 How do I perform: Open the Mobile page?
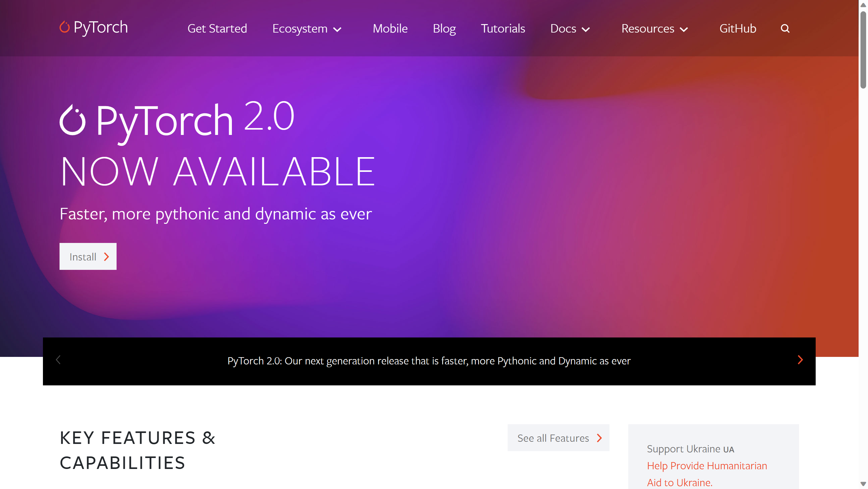[x=390, y=28]
